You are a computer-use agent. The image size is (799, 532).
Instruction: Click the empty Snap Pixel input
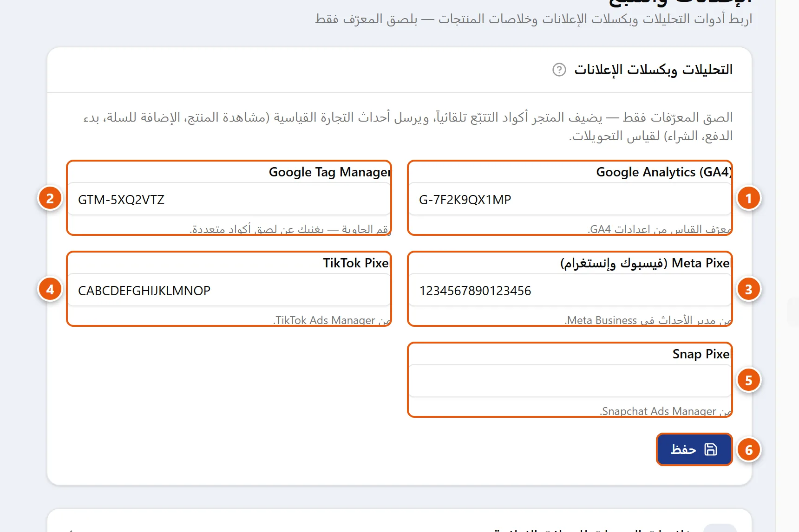(570, 381)
